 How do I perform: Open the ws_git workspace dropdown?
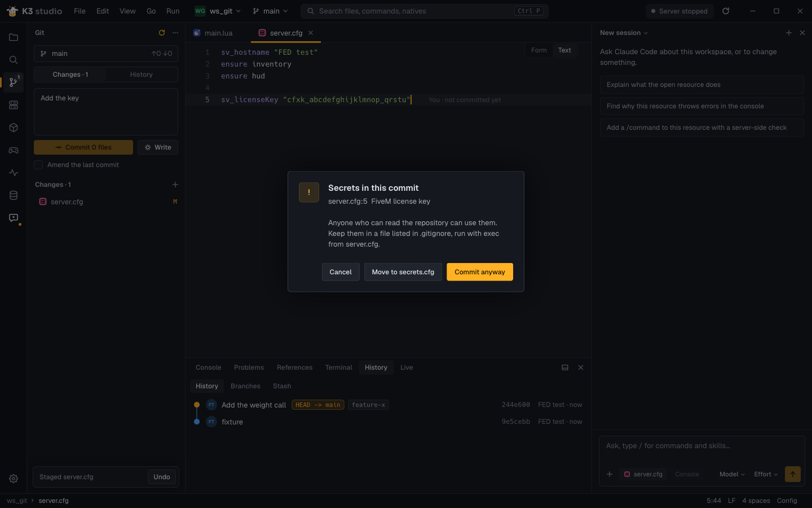pyautogui.click(x=218, y=11)
